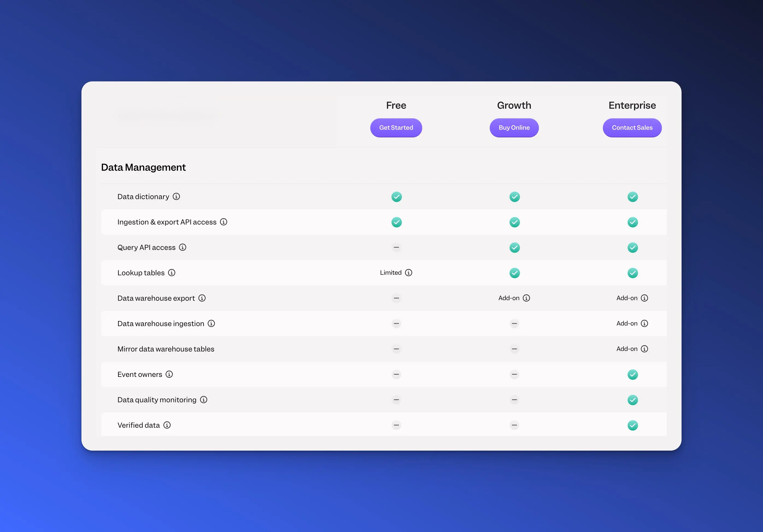Click Enterprise checkmark for Verified data
The width and height of the screenshot is (763, 532).
point(632,425)
